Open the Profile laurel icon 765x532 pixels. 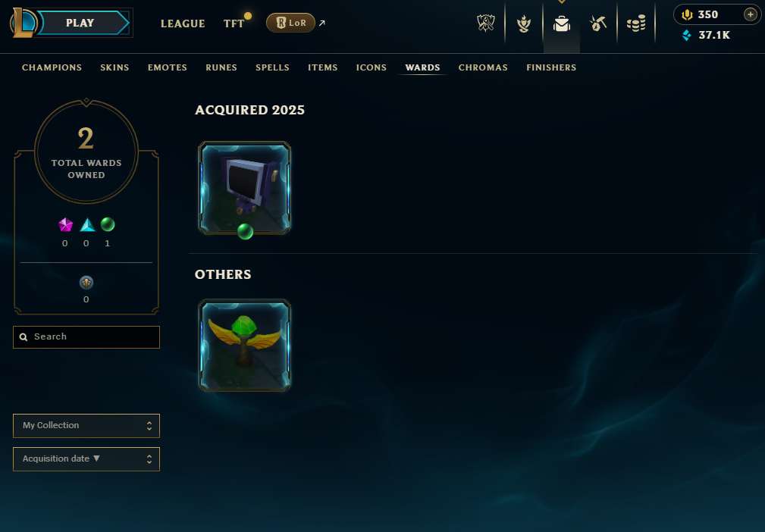point(523,23)
